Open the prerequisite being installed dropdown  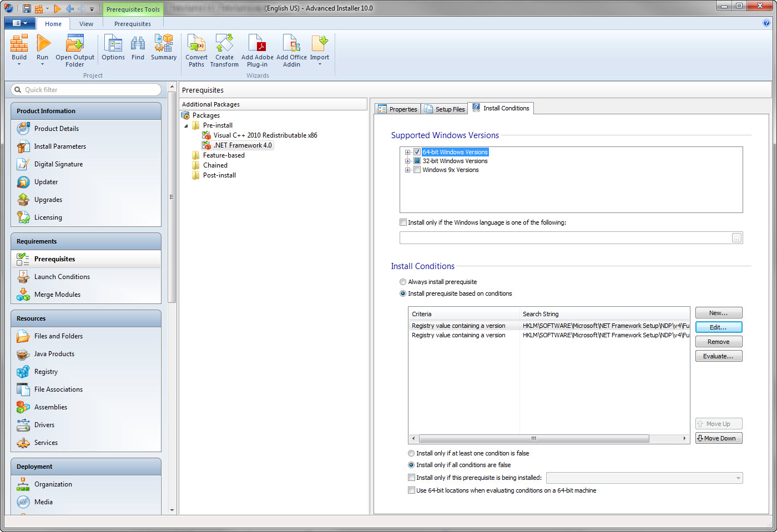[x=738, y=478]
